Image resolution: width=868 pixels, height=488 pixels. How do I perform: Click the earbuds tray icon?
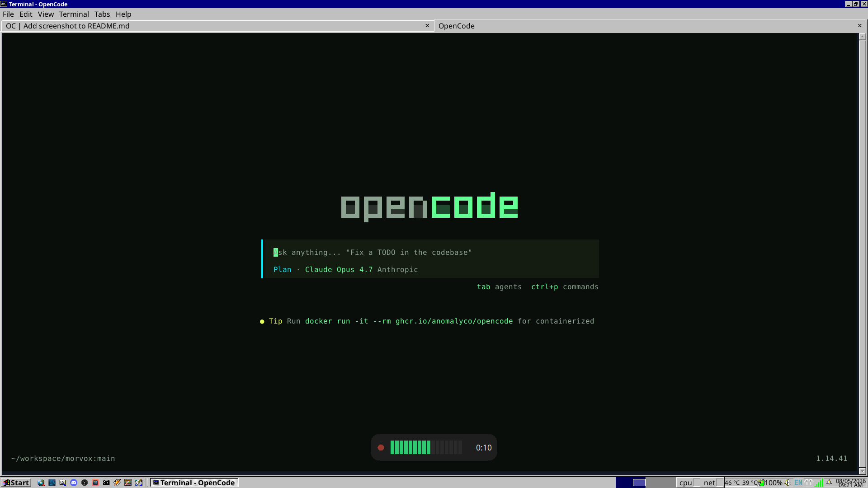[x=809, y=483]
